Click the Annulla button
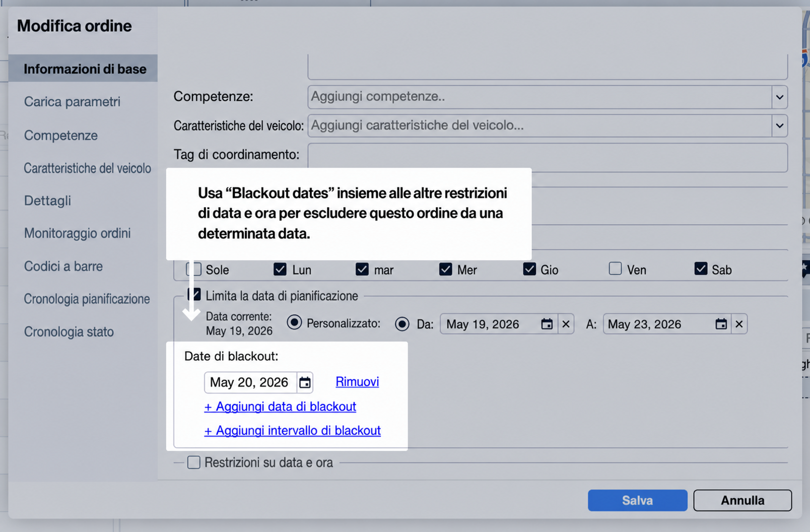The width and height of the screenshot is (810, 532). (742, 500)
